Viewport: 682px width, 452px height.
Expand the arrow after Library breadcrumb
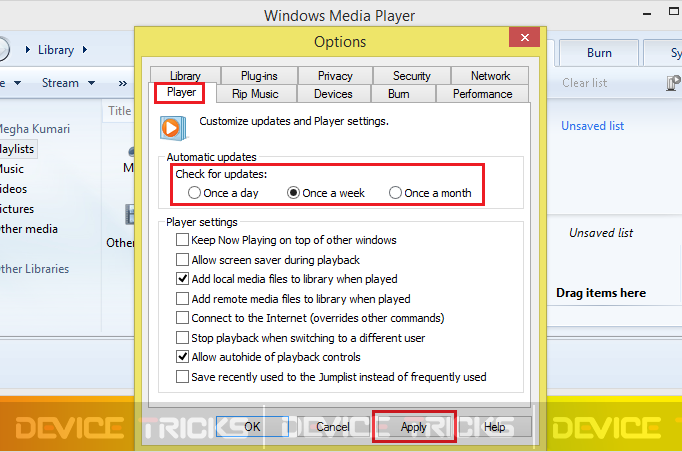pos(85,50)
